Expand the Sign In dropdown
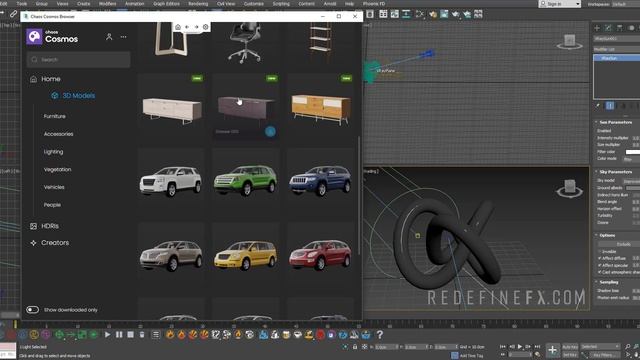 [578, 4]
